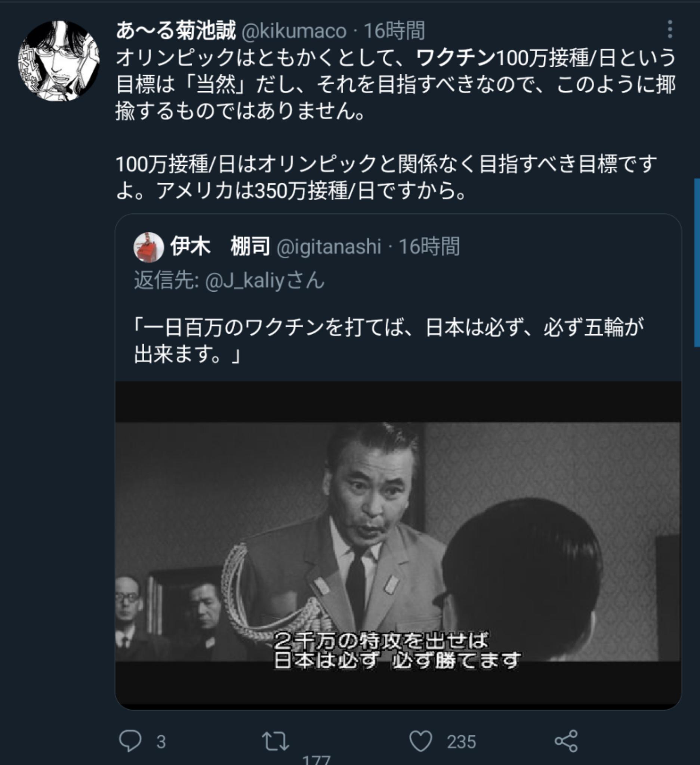Tap the reply speech bubble icon
This screenshot has width=700, height=765.
pos(130,741)
